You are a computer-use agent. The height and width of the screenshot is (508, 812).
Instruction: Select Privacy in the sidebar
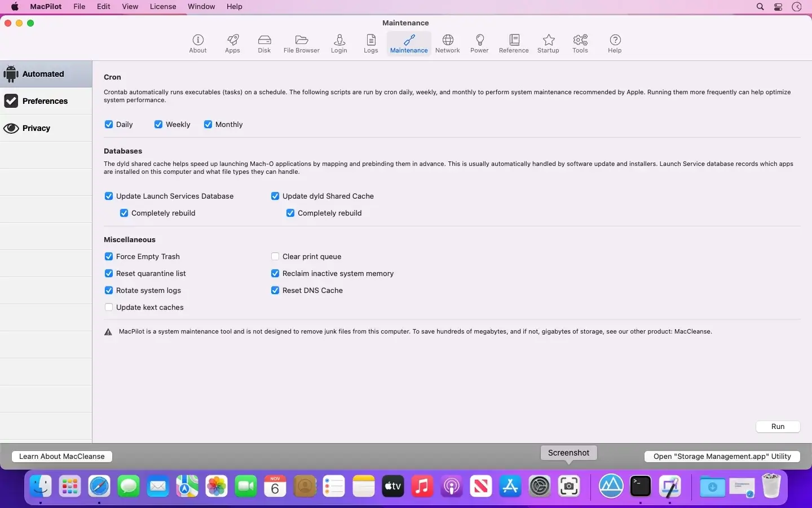tap(46, 128)
